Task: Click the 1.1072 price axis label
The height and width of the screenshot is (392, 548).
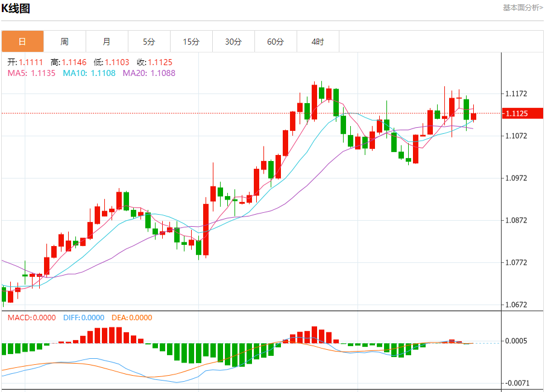Action: tap(517, 136)
